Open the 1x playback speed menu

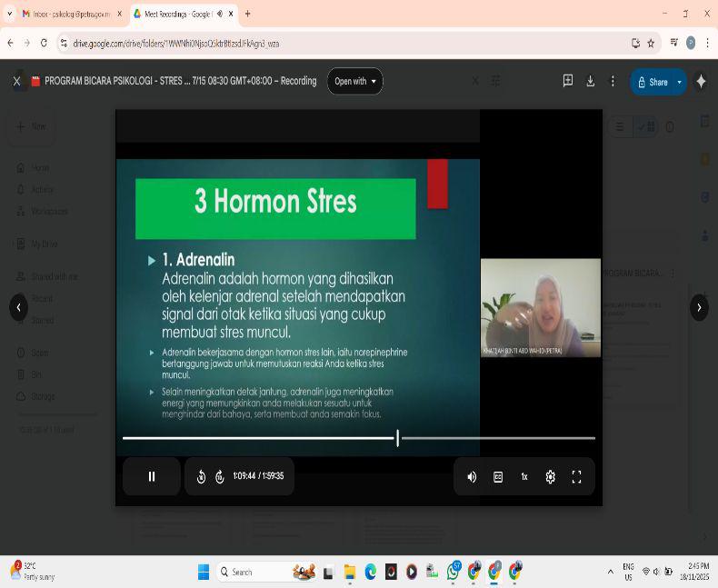pos(524,476)
